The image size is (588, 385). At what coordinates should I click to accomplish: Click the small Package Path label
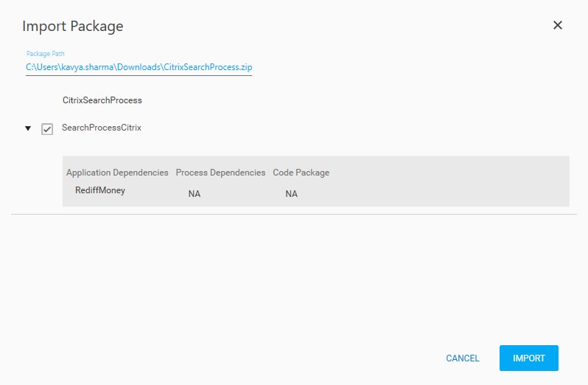click(46, 54)
